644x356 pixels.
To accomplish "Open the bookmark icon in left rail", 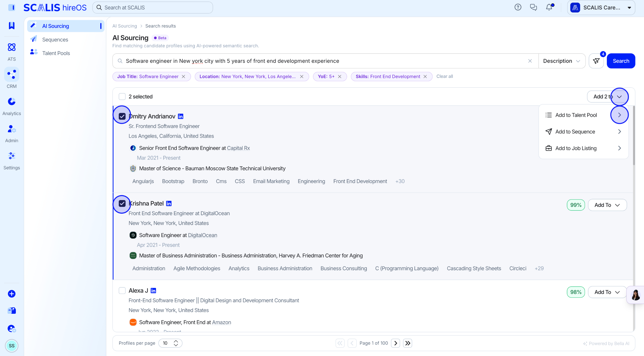I will tap(12, 25).
